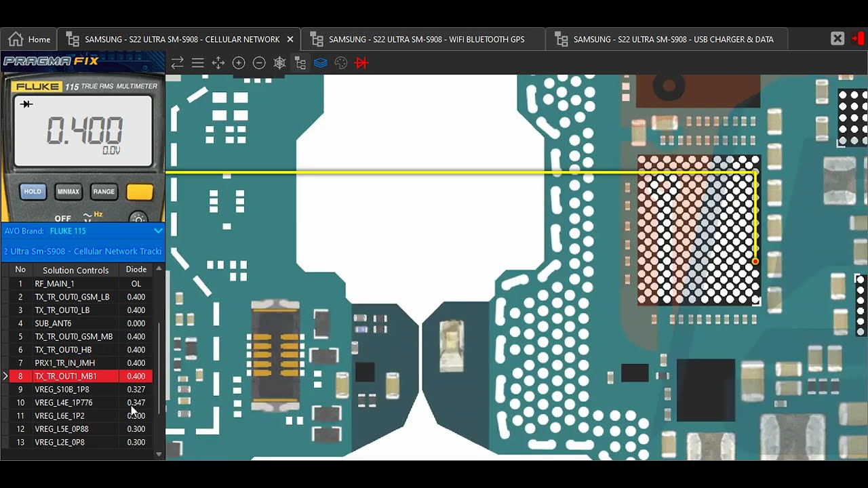Switch to WIFI BLUETOOTH GPS tab

(x=425, y=39)
